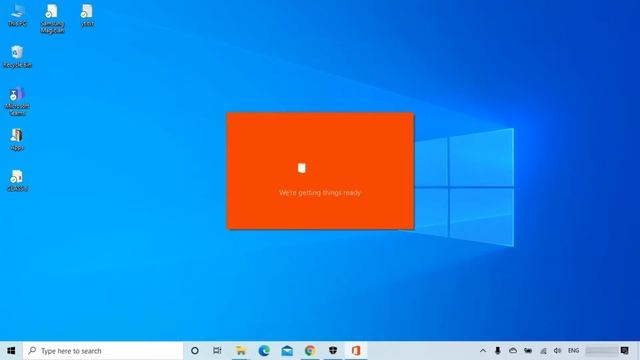Focus the 'Type here to search' box

(103, 351)
